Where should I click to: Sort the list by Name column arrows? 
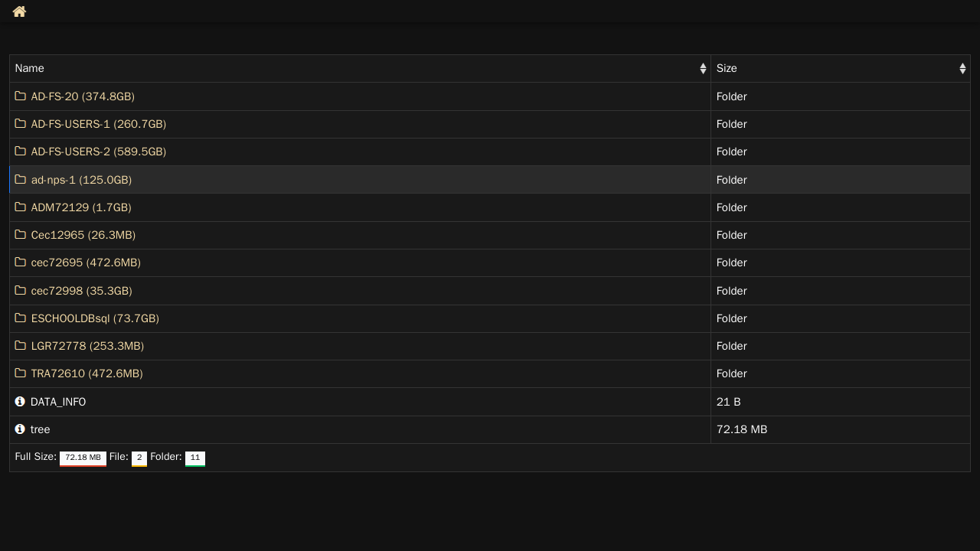pos(703,68)
